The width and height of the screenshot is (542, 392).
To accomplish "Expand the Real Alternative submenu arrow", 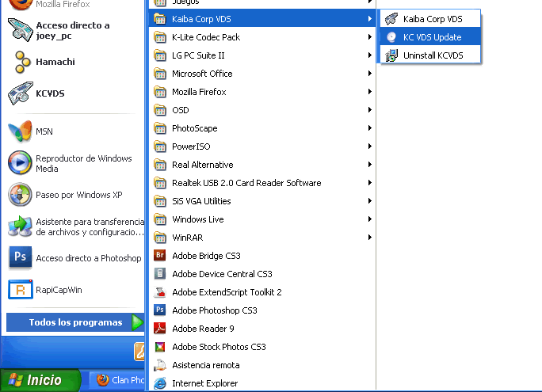I will coord(369,165).
